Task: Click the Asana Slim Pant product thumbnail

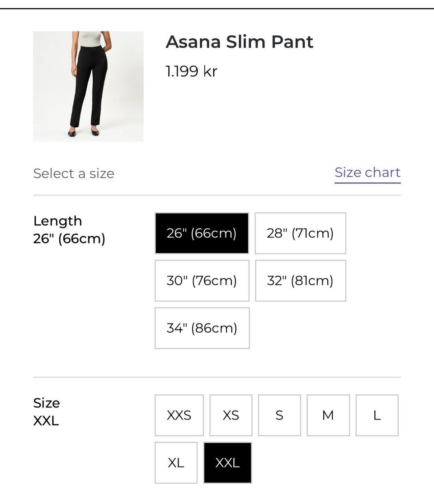Action: (x=88, y=86)
